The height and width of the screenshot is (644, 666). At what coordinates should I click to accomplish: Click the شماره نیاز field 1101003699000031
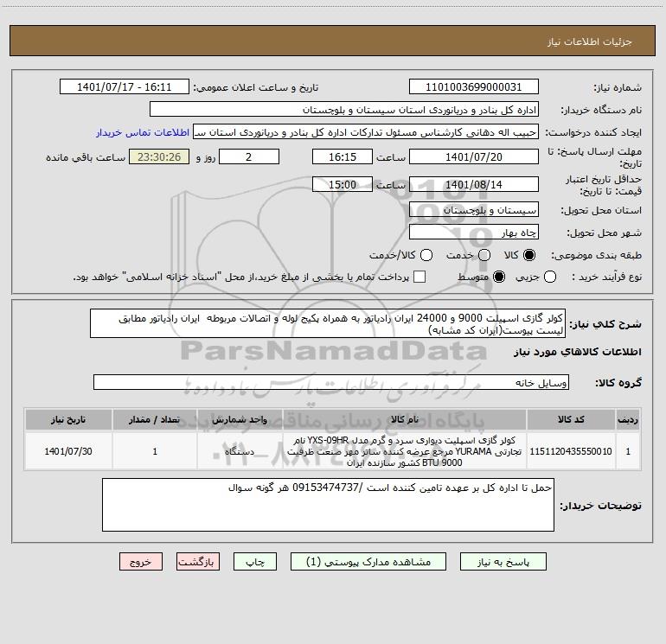click(474, 86)
